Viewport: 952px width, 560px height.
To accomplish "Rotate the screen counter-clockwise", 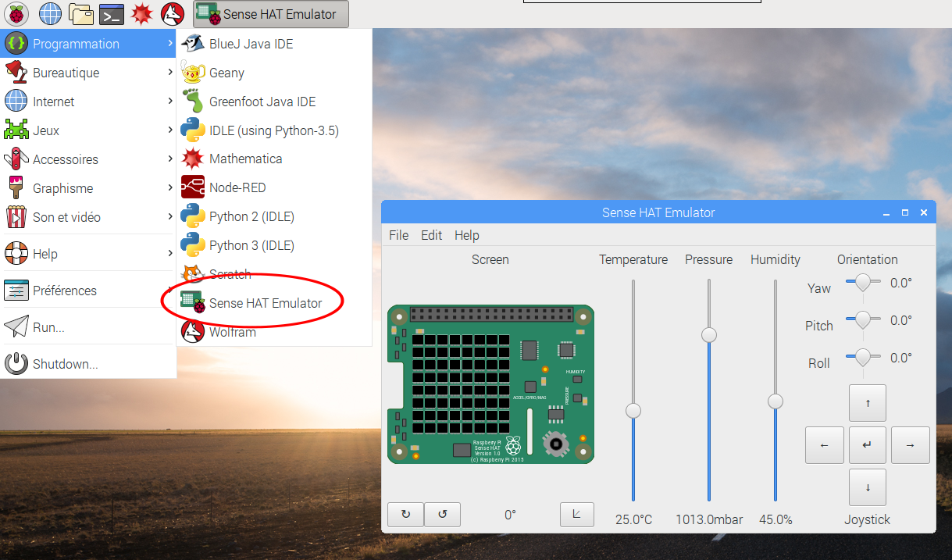I will 442,514.
